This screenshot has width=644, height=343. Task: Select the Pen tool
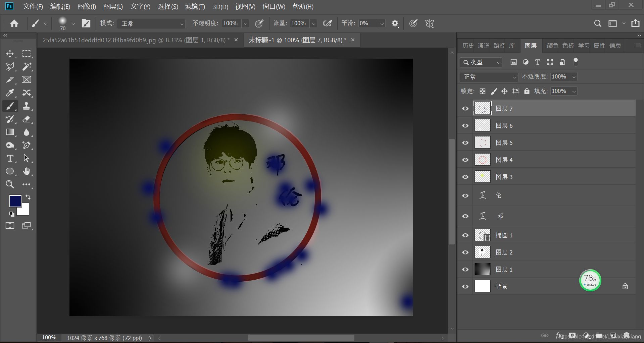(x=27, y=145)
